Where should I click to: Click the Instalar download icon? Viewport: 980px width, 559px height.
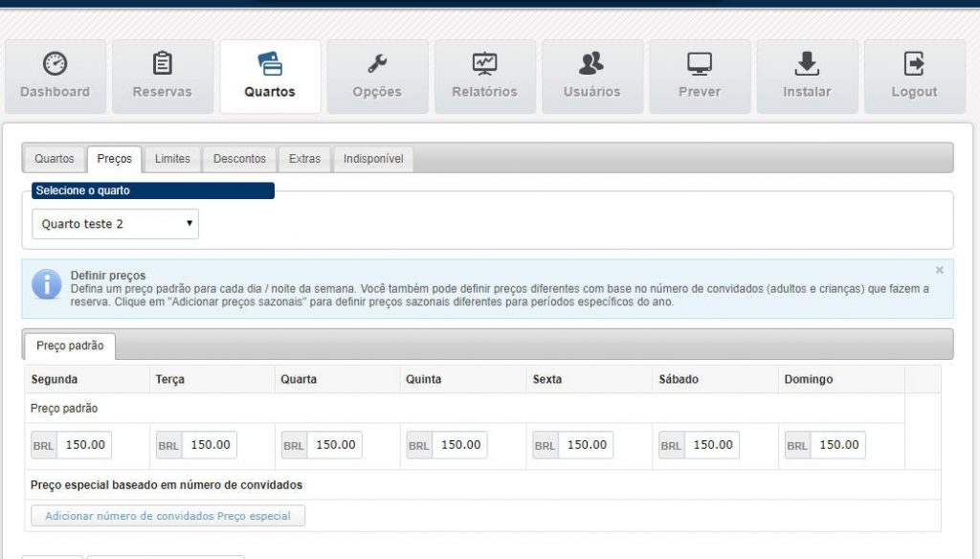tap(807, 64)
